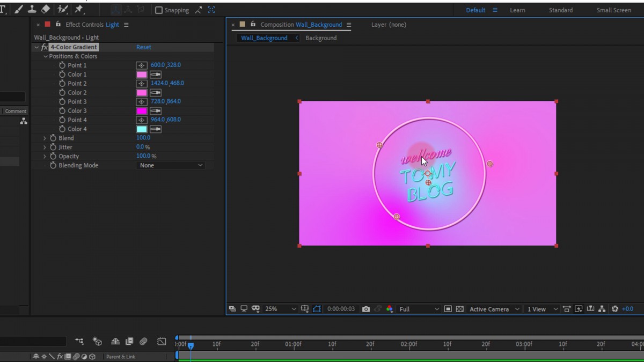The width and height of the screenshot is (644, 362).
Task: Select the Brush tool in the toolbar
Action: click(19, 10)
